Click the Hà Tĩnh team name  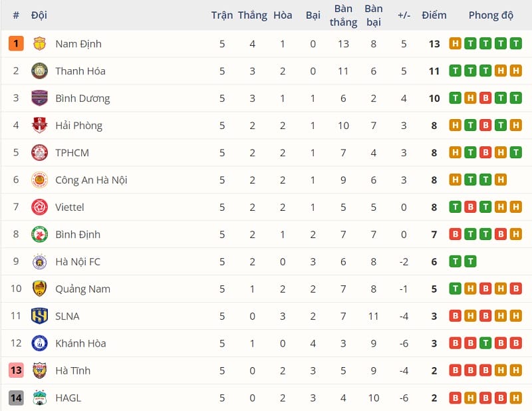click(x=72, y=370)
